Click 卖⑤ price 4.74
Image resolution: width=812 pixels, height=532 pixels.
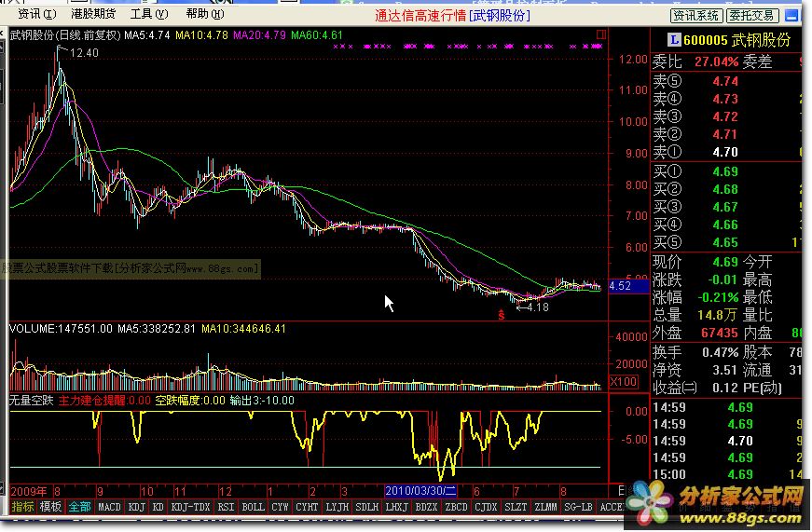[725, 81]
